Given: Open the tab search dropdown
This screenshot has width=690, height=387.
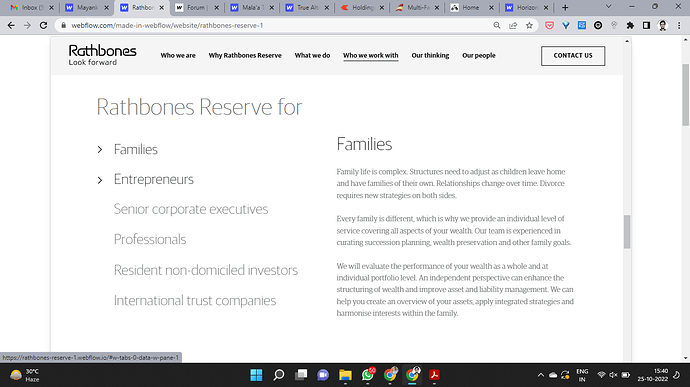Looking at the screenshot, I should [609, 7].
